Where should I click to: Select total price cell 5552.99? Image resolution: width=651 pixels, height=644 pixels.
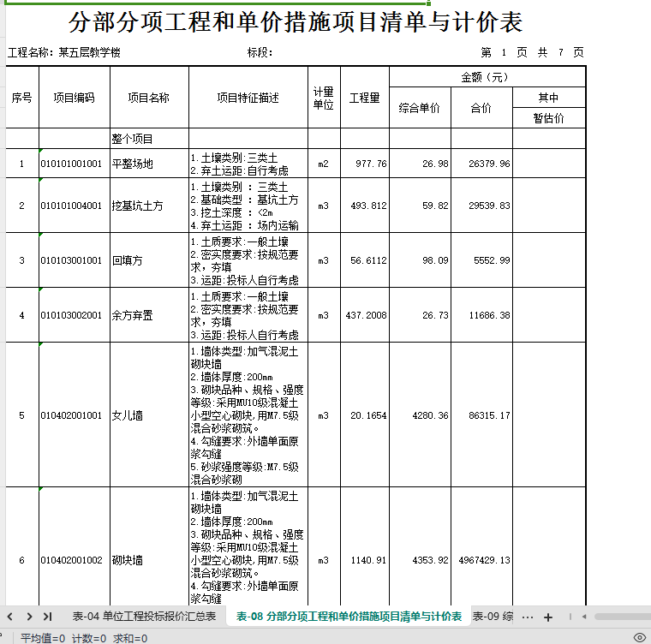[481, 260]
